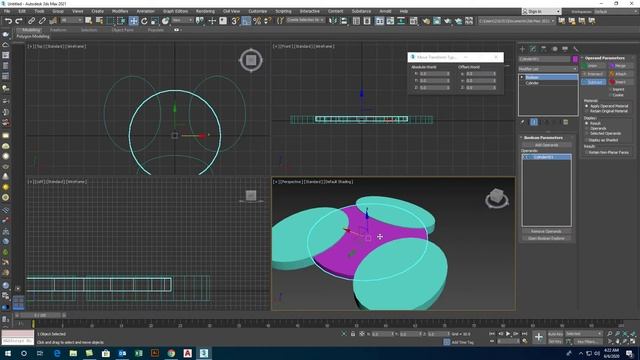This screenshot has height=360, width=640.
Task: Toggle the Percent Snap icon
Action: point(257,21)
